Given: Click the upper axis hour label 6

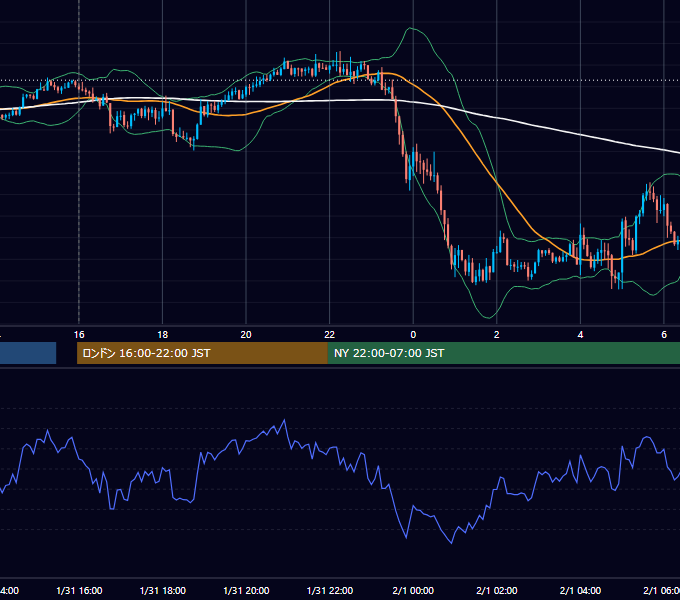Looking at the screenshot, I should click(664, 335).
